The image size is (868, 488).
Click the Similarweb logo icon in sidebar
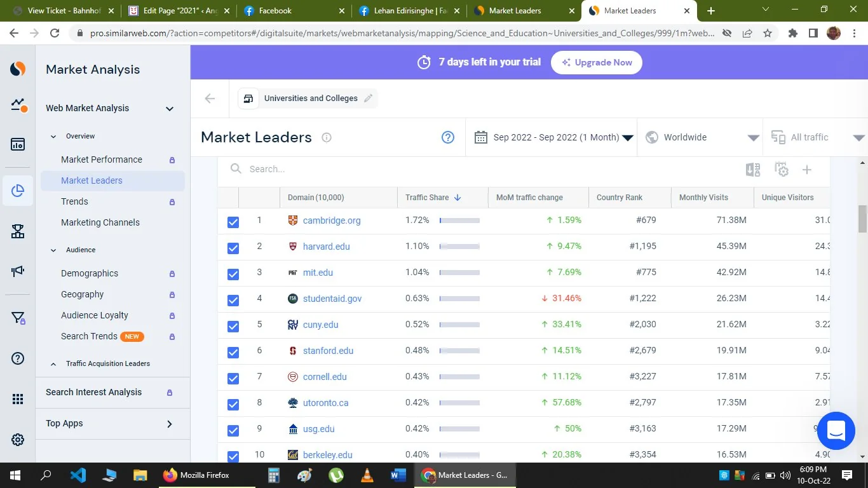tap(18, 69)
